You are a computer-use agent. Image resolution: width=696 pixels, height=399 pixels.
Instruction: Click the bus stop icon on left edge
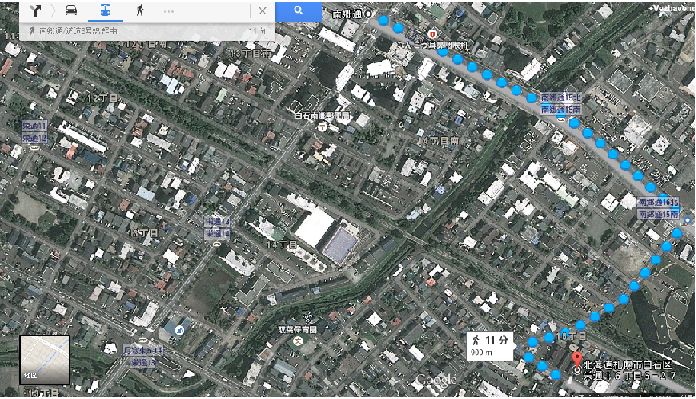click(35, 147)
